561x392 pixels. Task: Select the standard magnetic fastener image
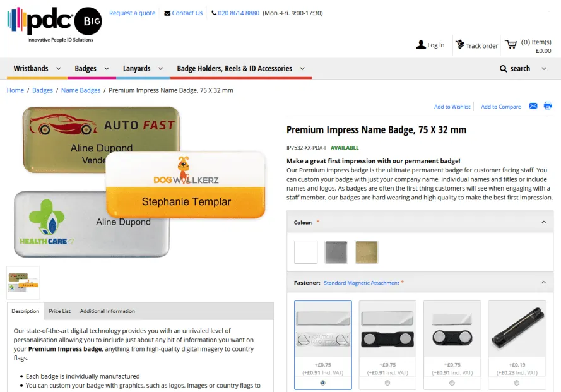tap(323, 329)
